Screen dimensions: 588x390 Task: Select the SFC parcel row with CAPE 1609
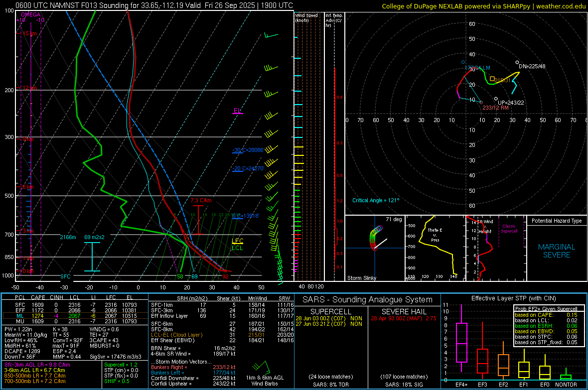[75, 305]
